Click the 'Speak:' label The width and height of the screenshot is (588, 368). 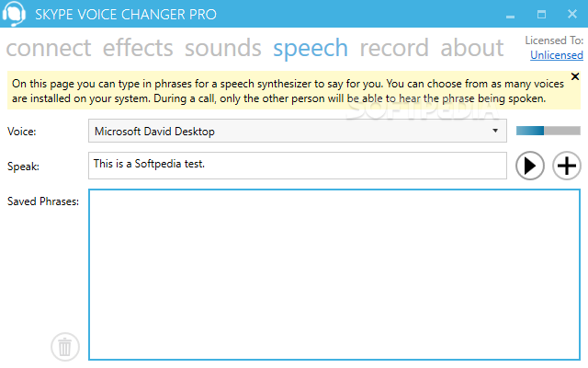click(23, 167)
